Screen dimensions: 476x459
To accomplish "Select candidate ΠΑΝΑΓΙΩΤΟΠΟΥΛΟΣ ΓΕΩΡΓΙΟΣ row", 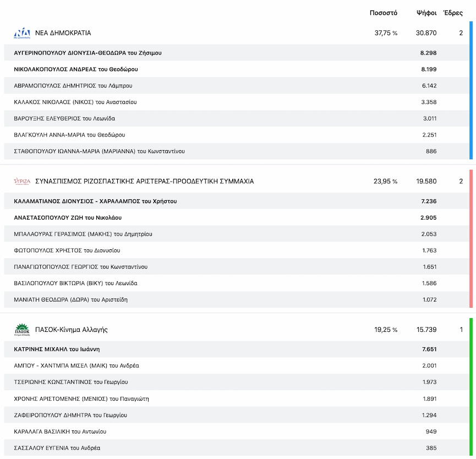I will click(237, 266).
